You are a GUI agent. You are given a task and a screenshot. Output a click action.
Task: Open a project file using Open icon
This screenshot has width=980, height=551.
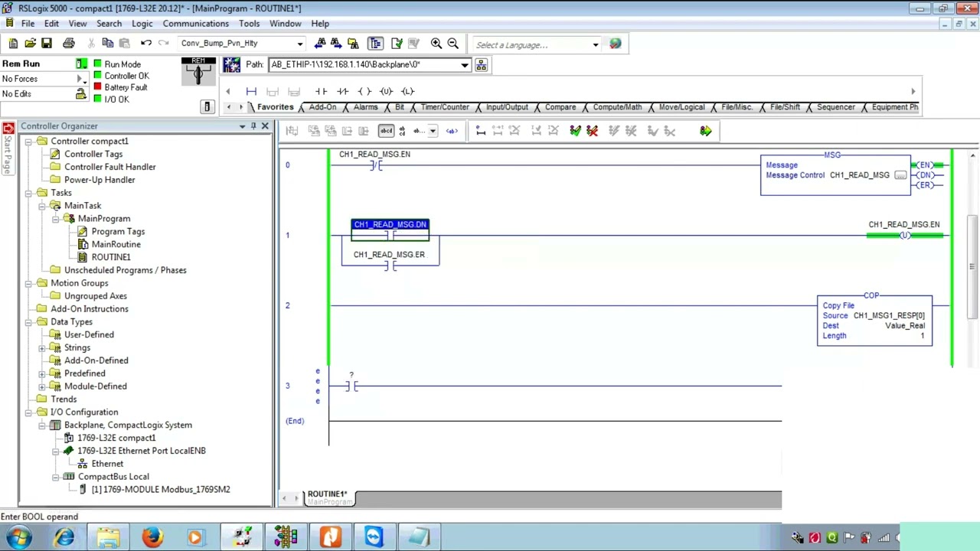point(30,44)
